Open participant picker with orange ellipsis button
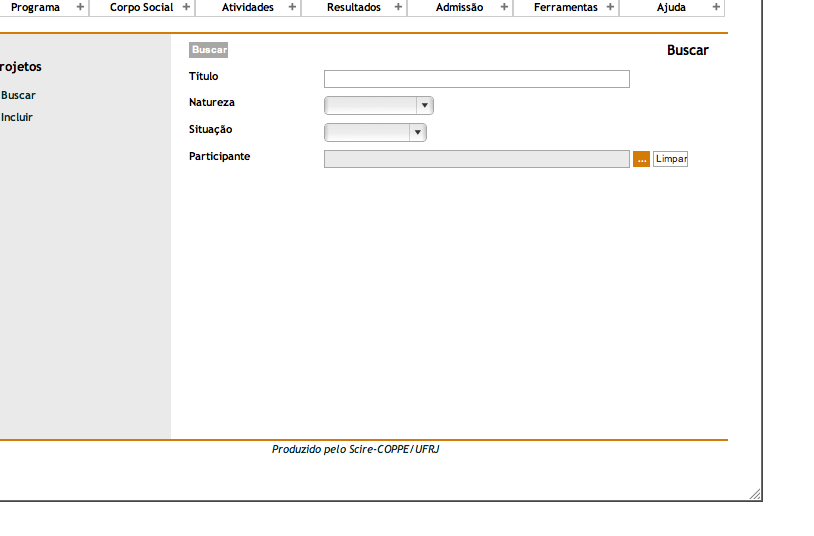This screenshot has width=814, height=536. point(641,159)
